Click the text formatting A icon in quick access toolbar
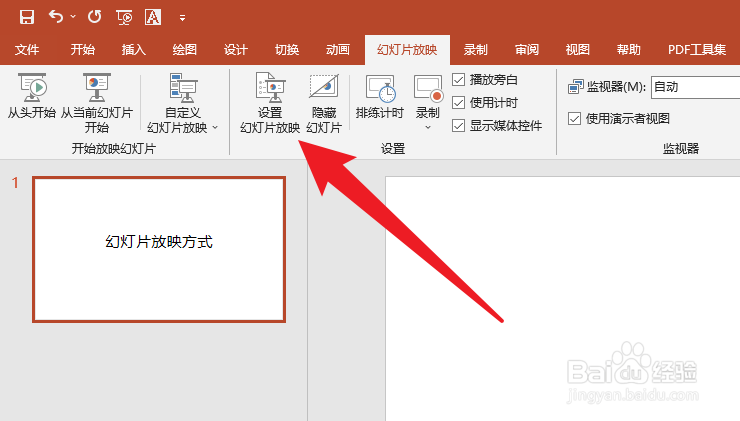This screenshot has width=740, height=421. click(x=153, y=17)
